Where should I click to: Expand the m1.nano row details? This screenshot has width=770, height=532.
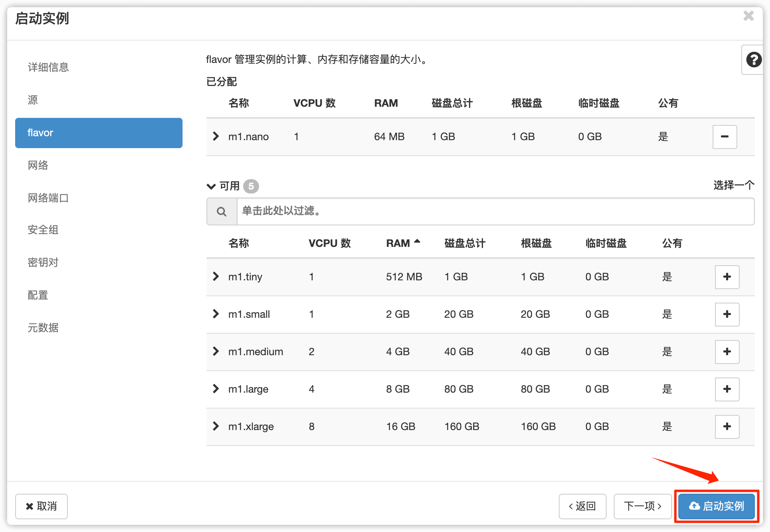(x=216, y=136)
